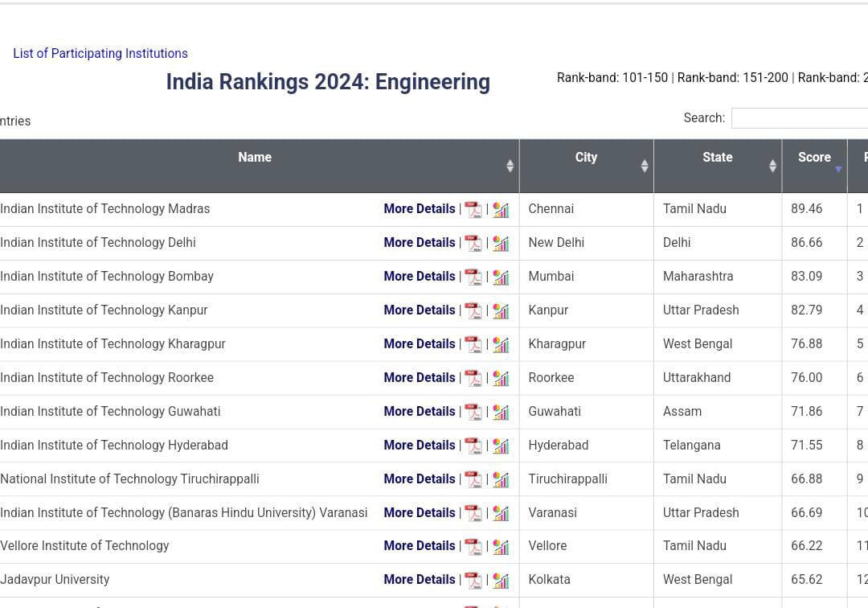
Task: Open chart icon for IIT Madras
Action: pyautogui.click(x=501, y=210)
